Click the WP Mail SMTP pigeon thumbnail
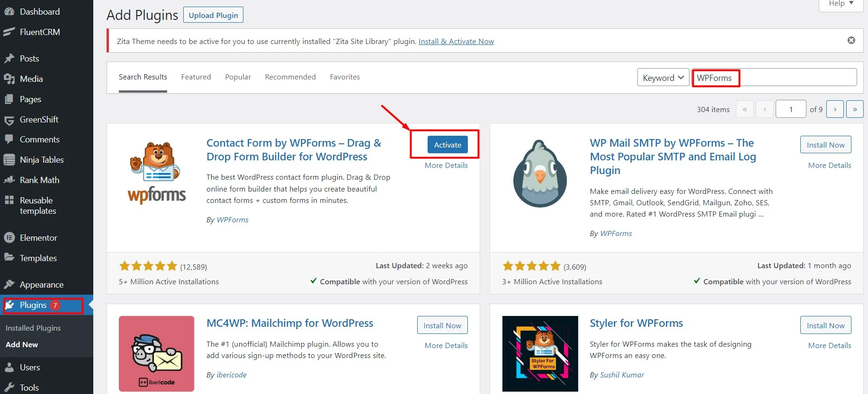 pyautogui.click(x=540, y=174)
